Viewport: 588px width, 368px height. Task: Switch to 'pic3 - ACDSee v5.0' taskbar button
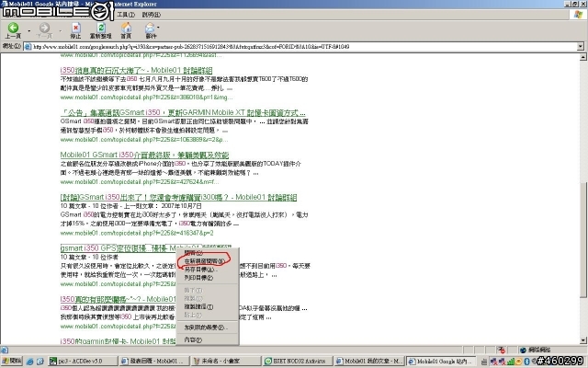83,362
